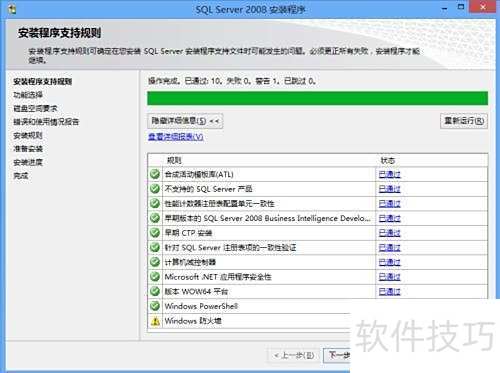The height and width of the screenshot is (373, 500).
Task: Click the rule text 合成活动模板库(ATL)
Action: [x=199, y=174]
